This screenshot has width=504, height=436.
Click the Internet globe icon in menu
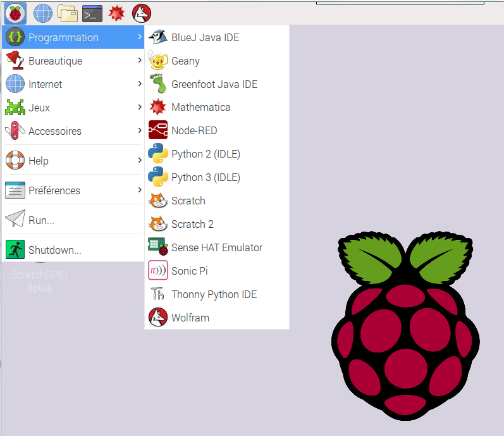tap(15, 84)
